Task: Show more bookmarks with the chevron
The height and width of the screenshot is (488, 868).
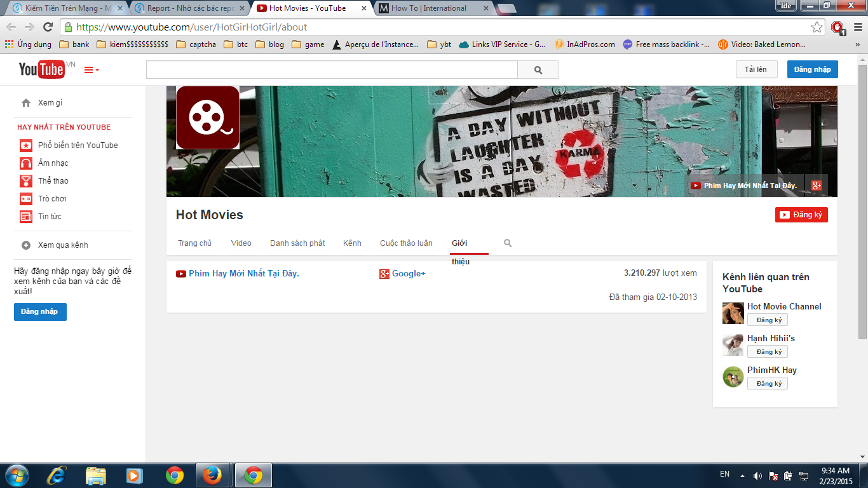Action: tap(857, 44)
